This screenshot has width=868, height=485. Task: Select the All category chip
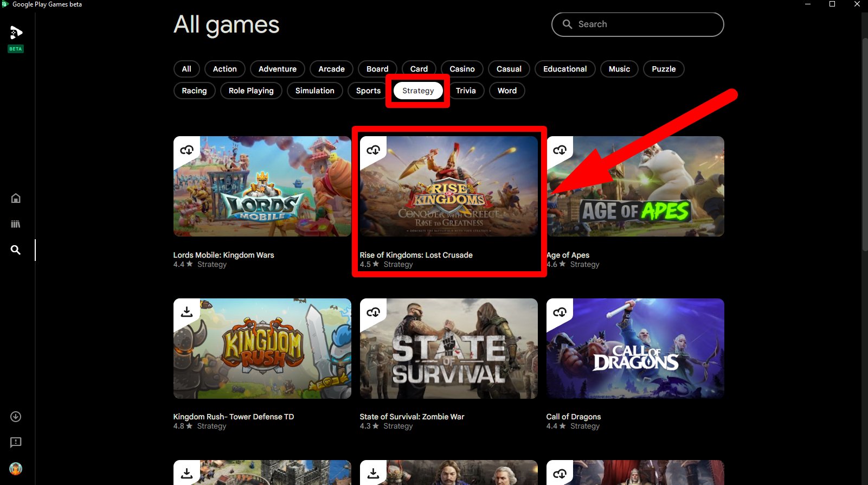tap(187, 69)
